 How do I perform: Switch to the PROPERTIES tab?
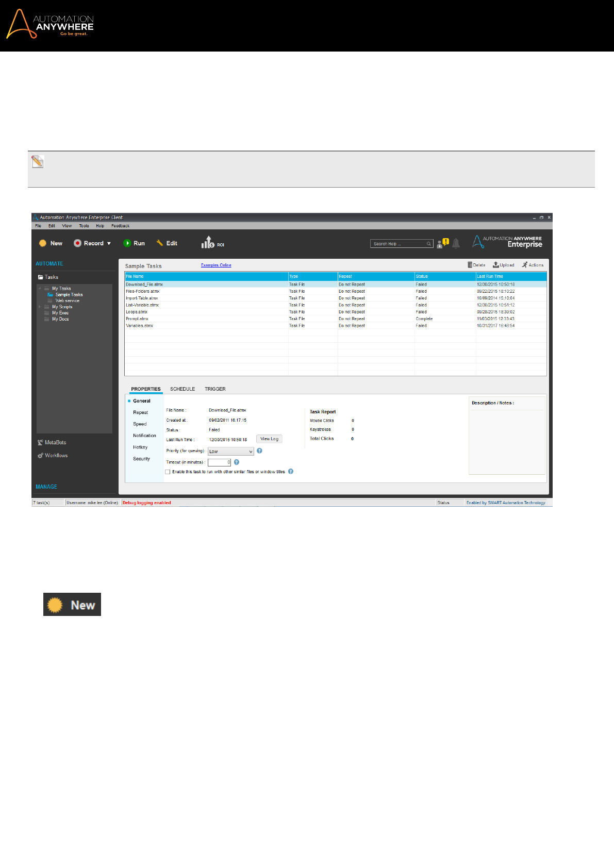[x=146, y=389]
